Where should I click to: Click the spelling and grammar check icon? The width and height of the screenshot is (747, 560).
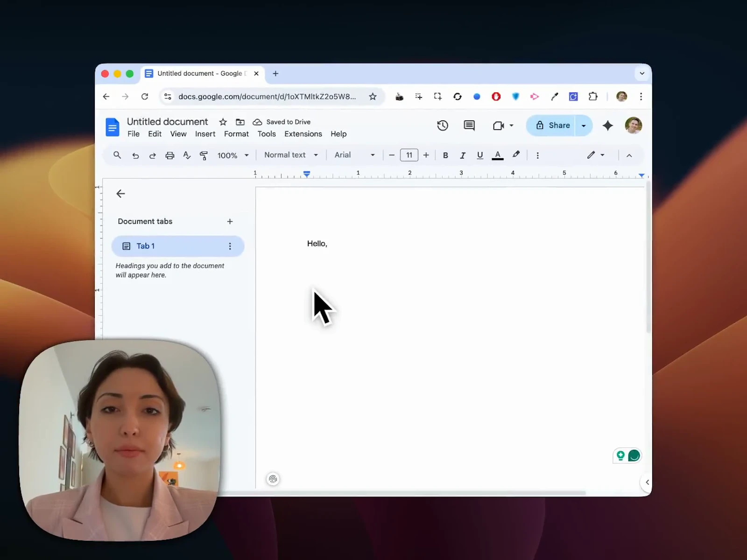coord(187,155)
